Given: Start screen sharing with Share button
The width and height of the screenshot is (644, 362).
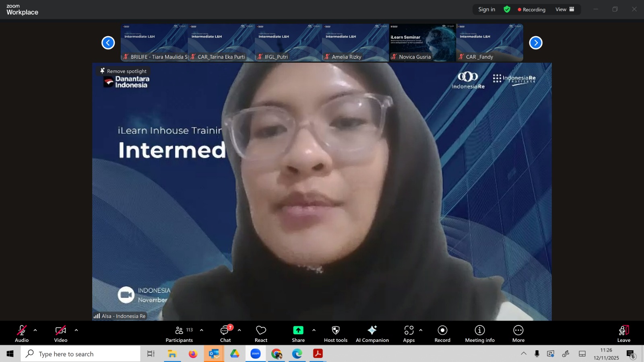Looking at the screenshot, I should click(x=298, y=333).
